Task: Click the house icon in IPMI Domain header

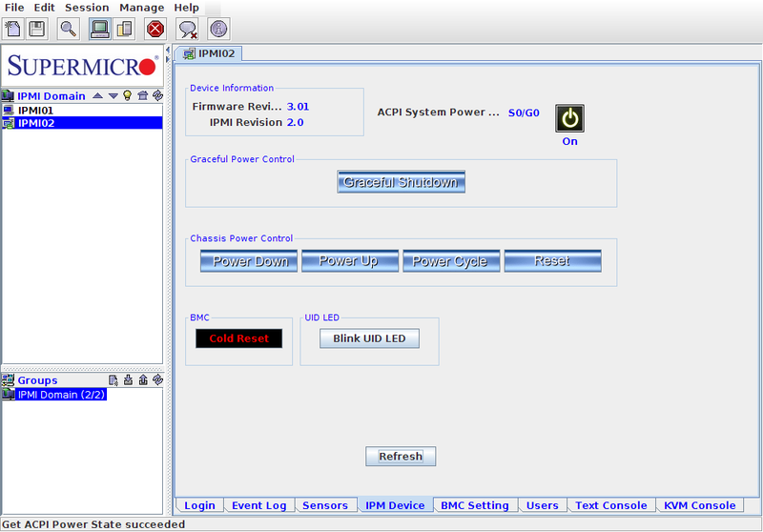Action: click(142, 95)
